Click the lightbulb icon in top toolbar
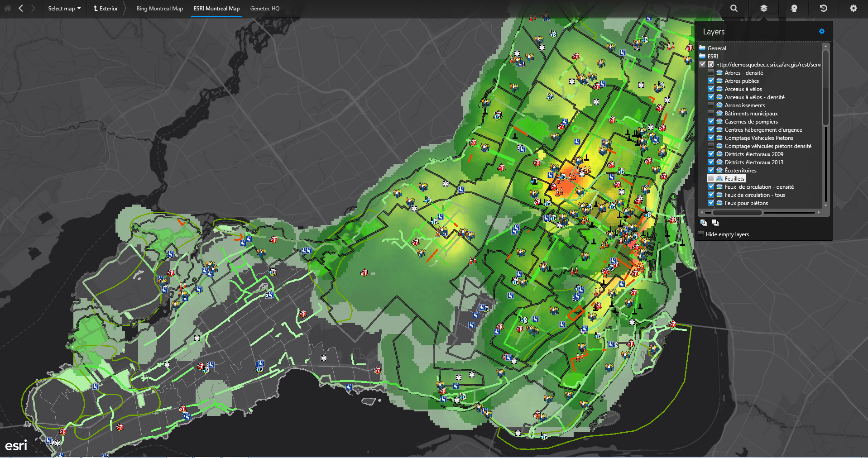Image resolution: width=868 pixels, height=458 pixels. point(794,8)
